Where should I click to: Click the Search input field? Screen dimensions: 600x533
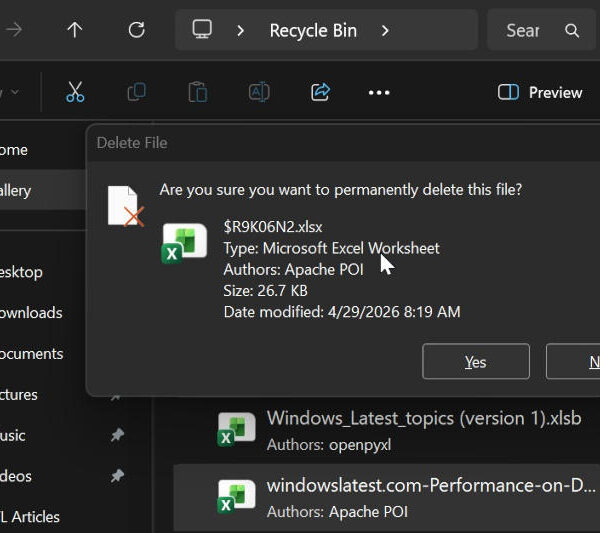point(541,30)
